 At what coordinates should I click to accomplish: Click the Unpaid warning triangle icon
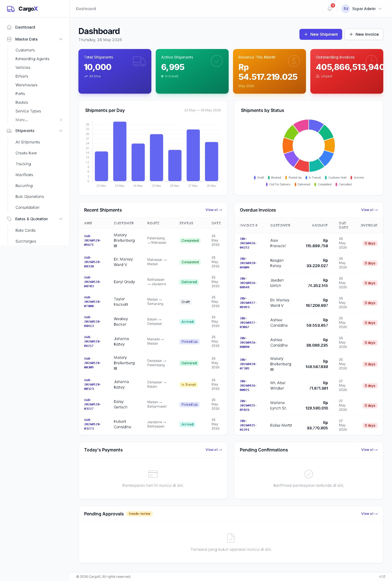(x=318, y=76)
